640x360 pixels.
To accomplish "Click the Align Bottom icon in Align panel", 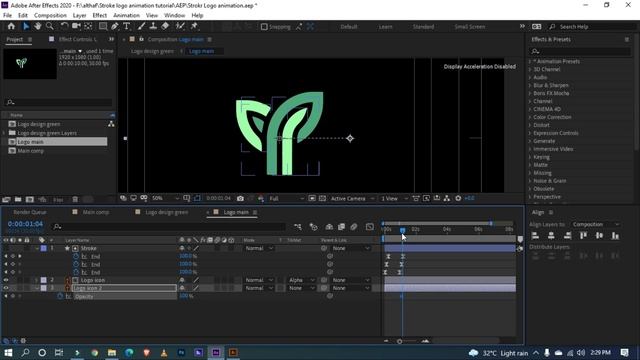I will [x=615, y=236].
